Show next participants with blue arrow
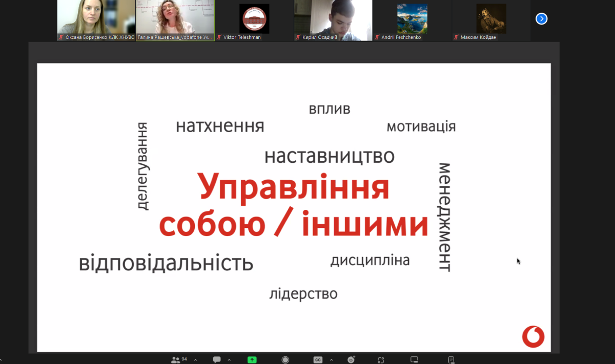Screen dimensions: 615x364 (541, 19)
